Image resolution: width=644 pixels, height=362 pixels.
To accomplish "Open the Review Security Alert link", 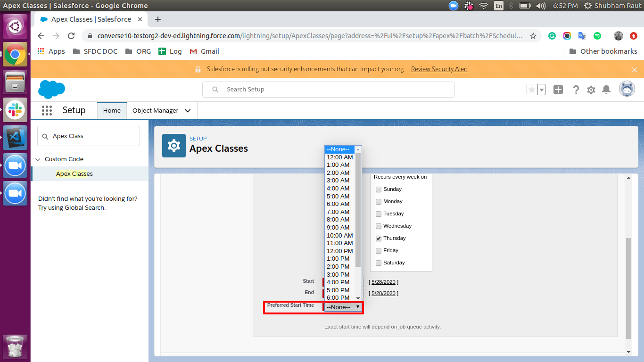I will pos(439,69).
